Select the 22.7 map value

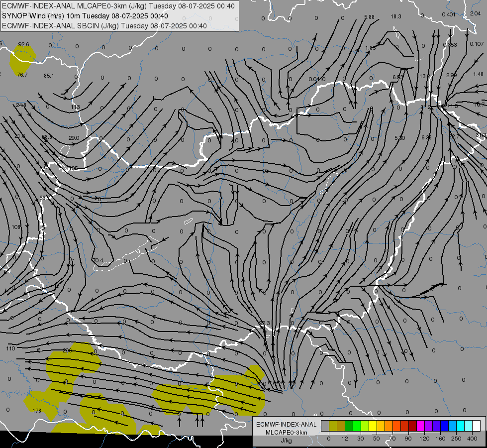454,136
